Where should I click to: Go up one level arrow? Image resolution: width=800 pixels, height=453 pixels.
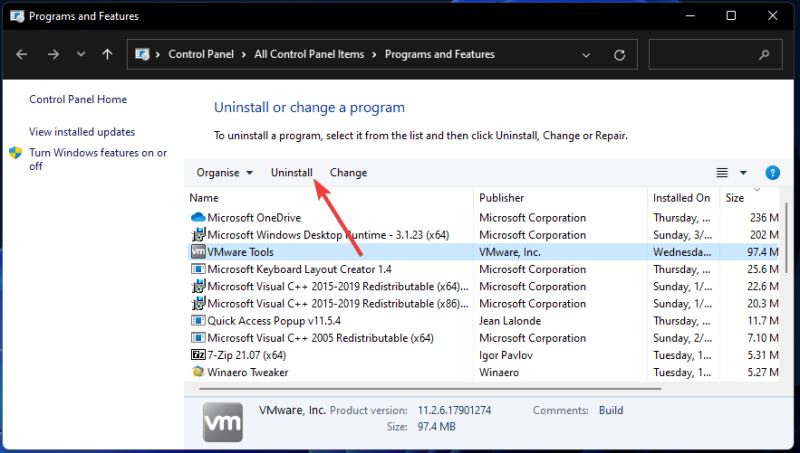107,54
